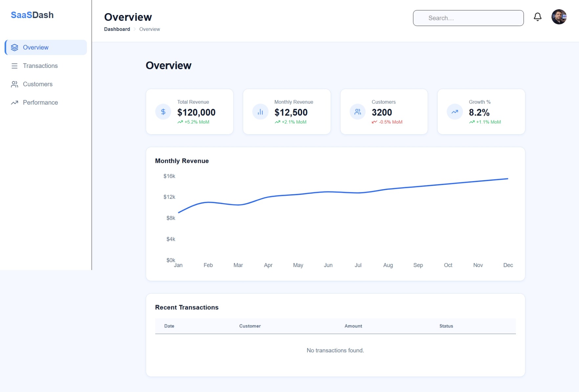The image size is (579, 392).
Task: Click the dollar sign Total Revenue icon
Action: click(163, 112)
